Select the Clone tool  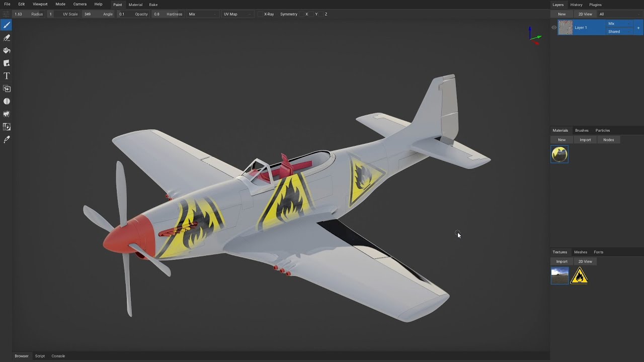(7, 88)
